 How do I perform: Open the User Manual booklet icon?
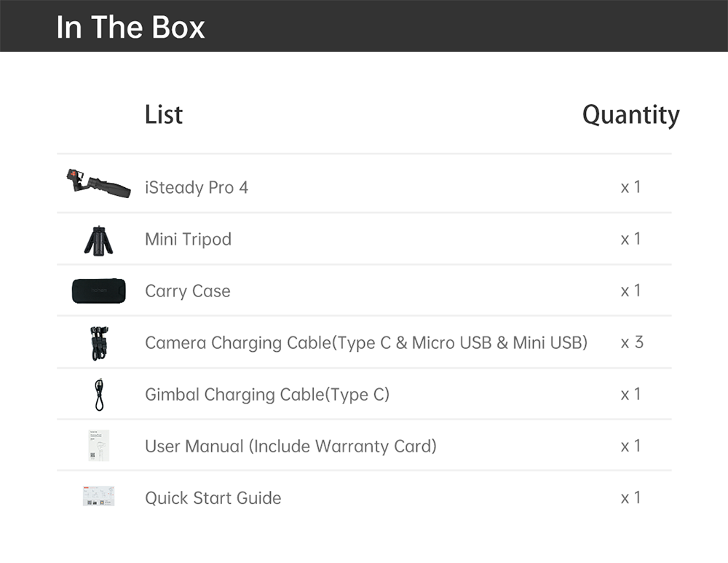pos(98,446)
